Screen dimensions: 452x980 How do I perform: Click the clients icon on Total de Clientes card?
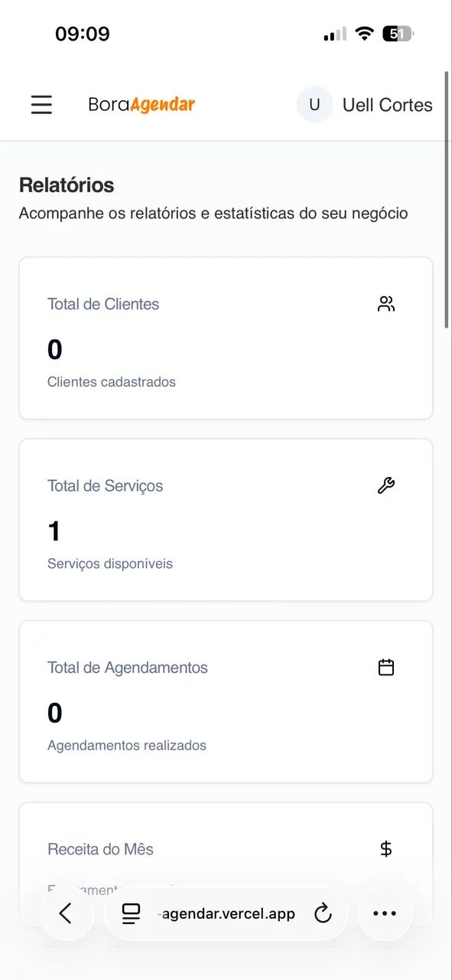click(386, 303)
